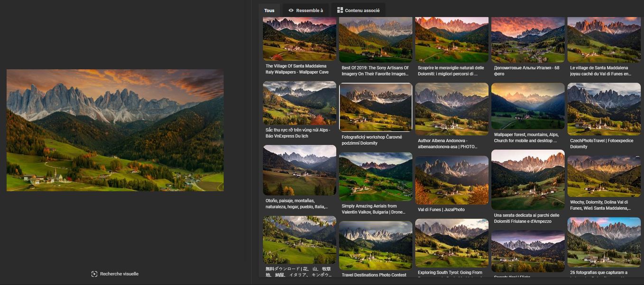Click the Recherche visuelle lens icon
The width and height of the screenshot is (644, 285).
[x=94, y=274]
